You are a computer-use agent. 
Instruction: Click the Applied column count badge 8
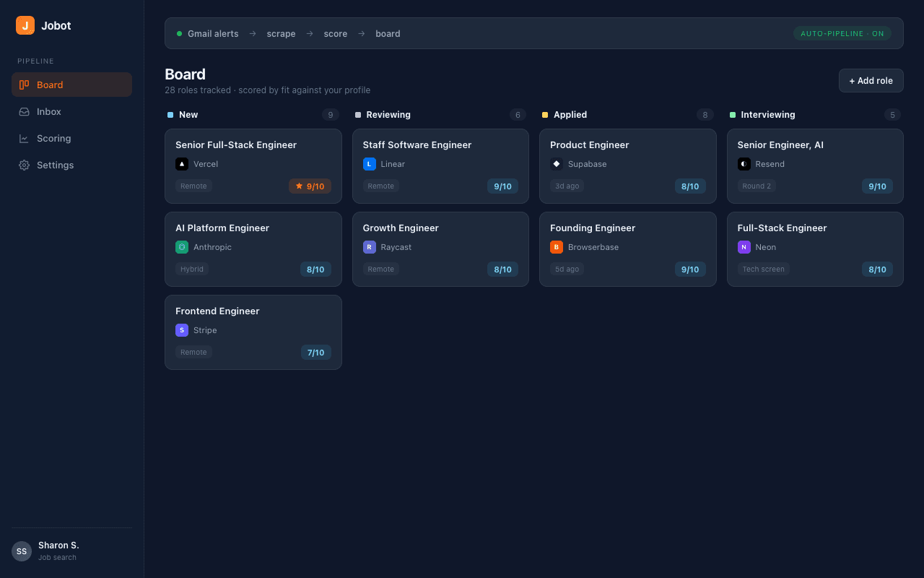click(x=705, y=115)
